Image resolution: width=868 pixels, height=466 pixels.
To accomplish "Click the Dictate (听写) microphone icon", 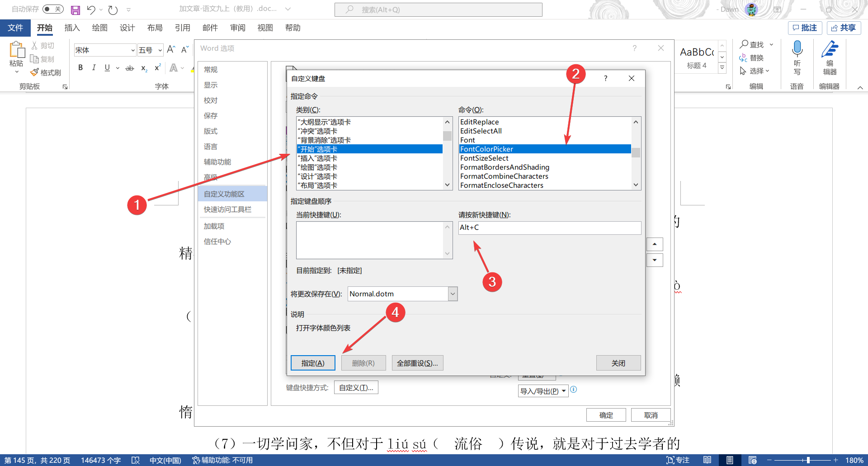I will click(x=797, y=49).
